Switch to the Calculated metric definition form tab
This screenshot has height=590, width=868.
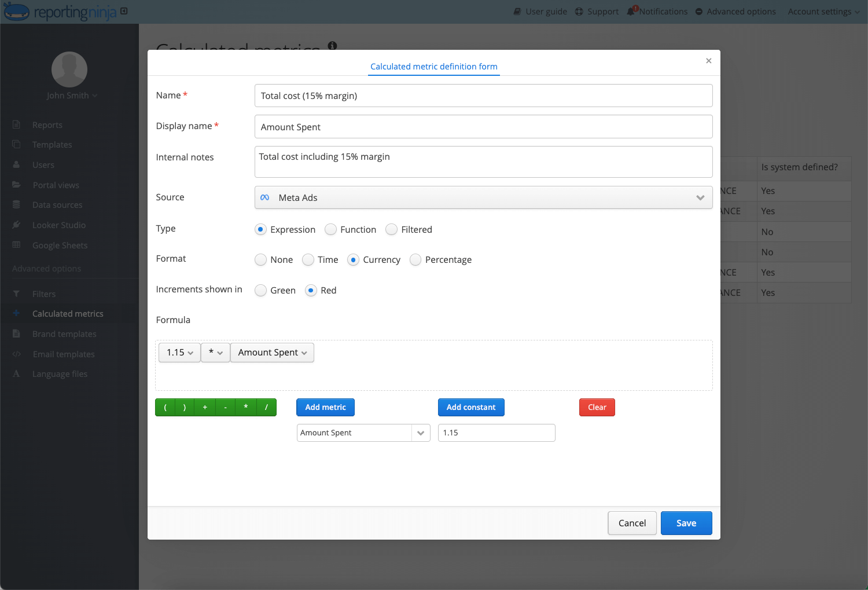(x=433, y=66)
